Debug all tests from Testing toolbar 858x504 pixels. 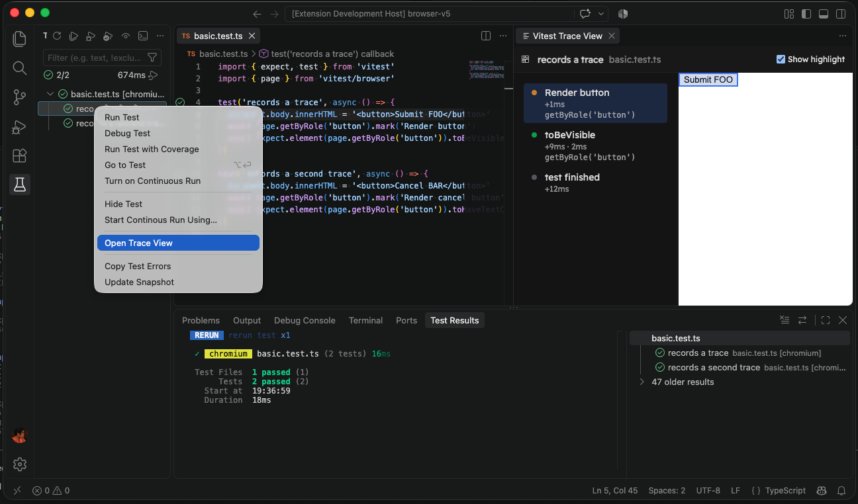(91, 36)
